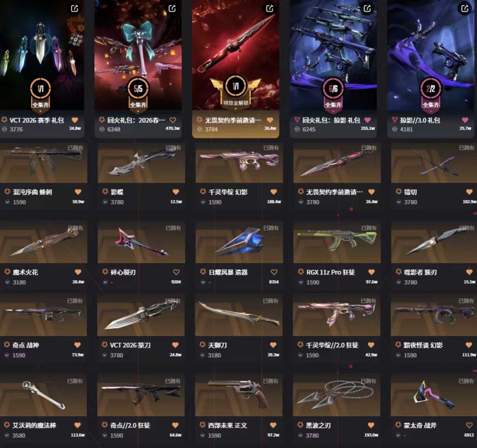
Task: Select the 西部未来 正义 revolver thumbnail
Action: pyautogui.click(x=239, y=395)
